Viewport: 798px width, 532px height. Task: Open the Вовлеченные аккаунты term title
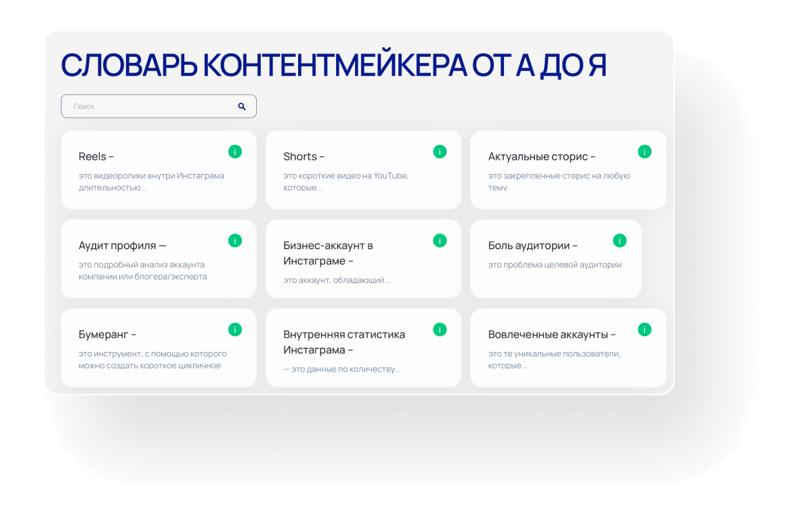coord(552,334)
